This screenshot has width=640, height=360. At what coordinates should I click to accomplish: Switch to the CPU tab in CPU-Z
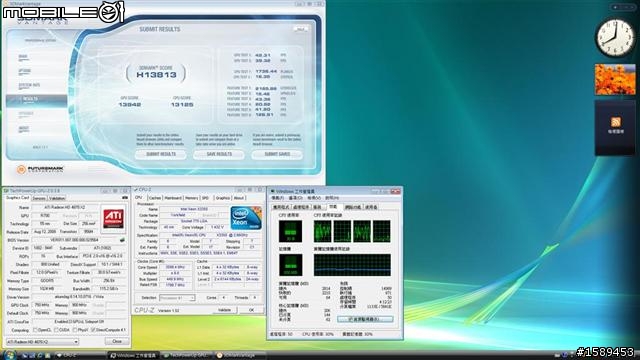point(139,198)
